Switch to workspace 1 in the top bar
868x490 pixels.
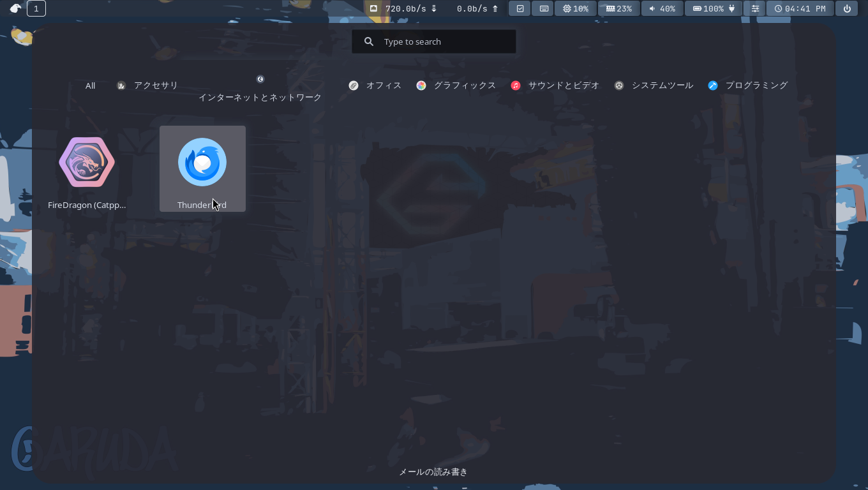(x=36, y=8)
